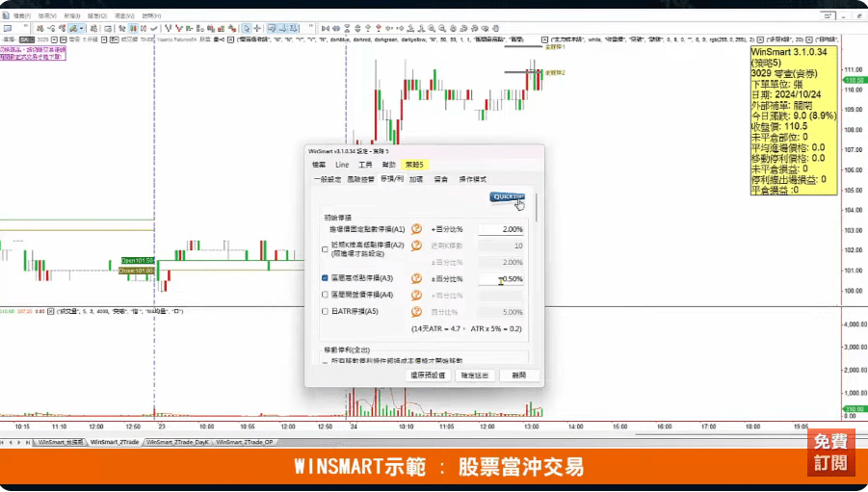The image size is (868, 492).
Task: Go to next sheet with tab navigation arrow
Action: pyautogui.click(x=19, y=442)
